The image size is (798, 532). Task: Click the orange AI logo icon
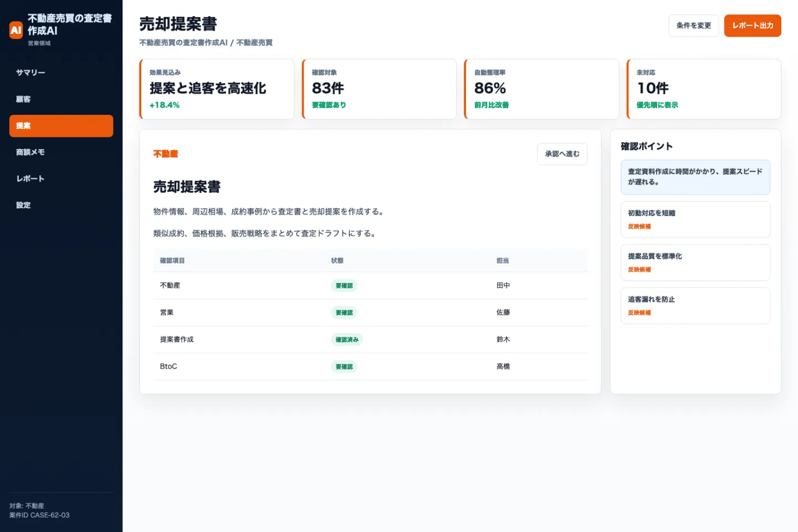pyautogui.click(x=16, y=30)
